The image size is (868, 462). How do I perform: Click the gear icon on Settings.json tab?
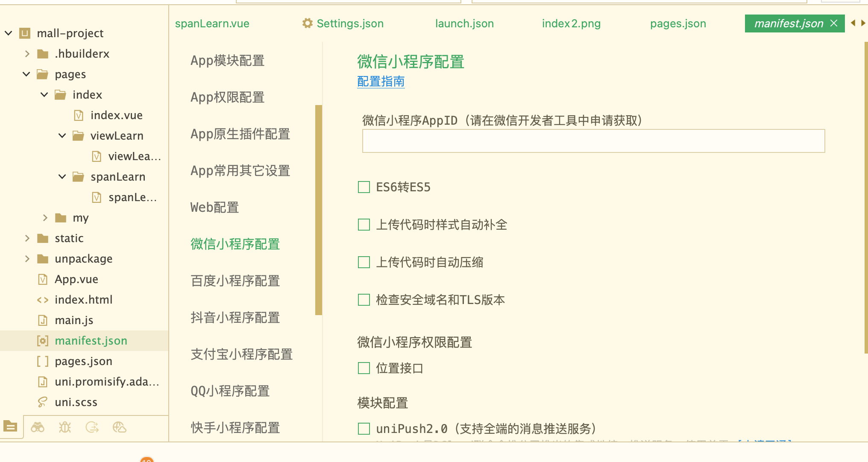308,23
